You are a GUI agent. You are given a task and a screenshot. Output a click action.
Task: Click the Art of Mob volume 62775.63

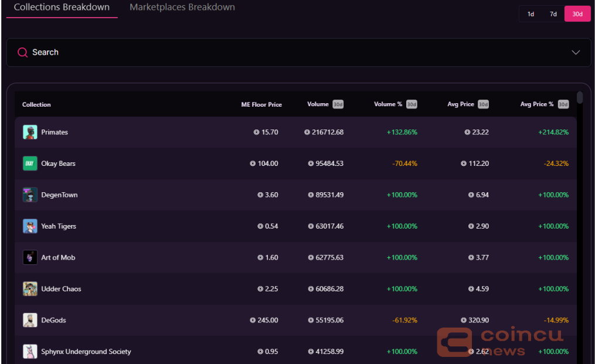pyautogui.click(x=326, y=257)
